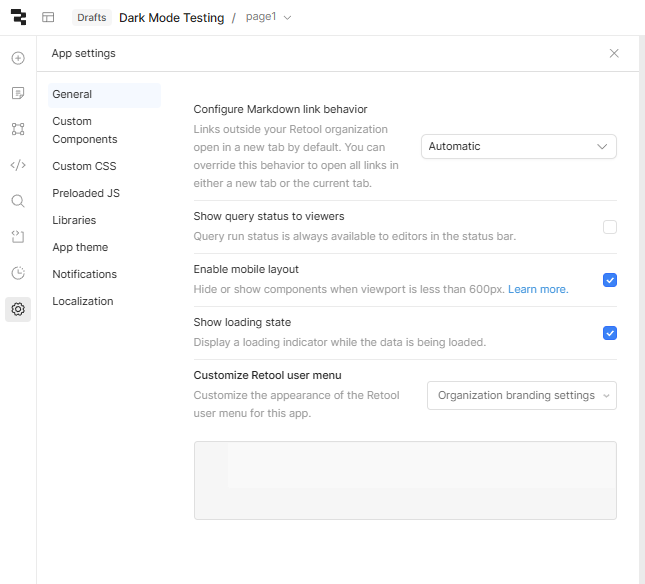Image resolution: width=645 pixels, height=584 pixels.
Task: Follow the Learn more link
Action: click(538, 289)
